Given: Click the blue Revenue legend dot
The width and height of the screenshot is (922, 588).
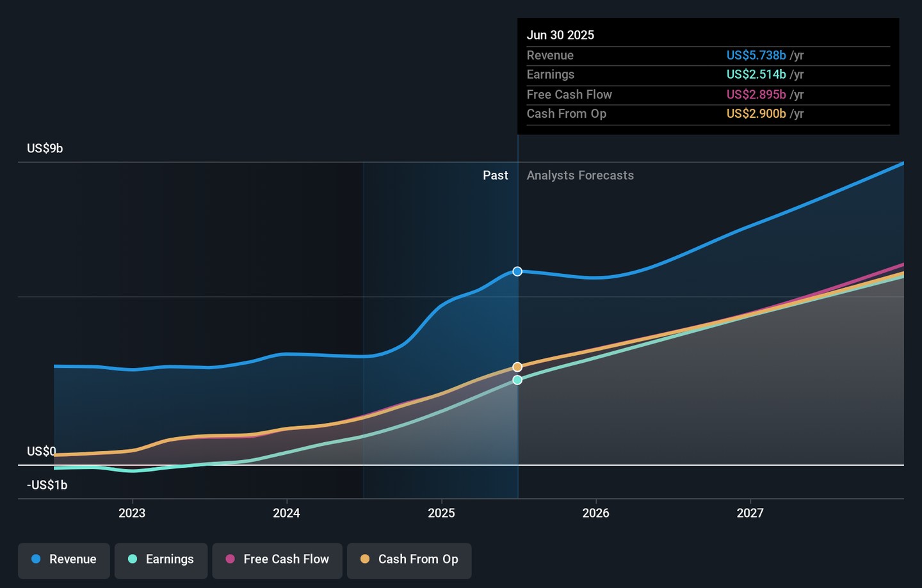Looking at the screenshot, I should click(x=36, y=559).
